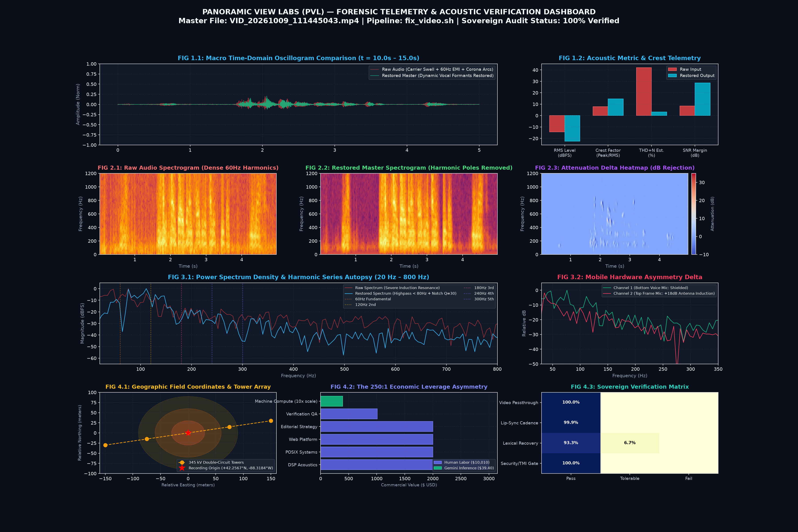Screen dimensions: 798x532
Task: Click the tall red THD+N raw input bar
Action: (x=644, y=92)
